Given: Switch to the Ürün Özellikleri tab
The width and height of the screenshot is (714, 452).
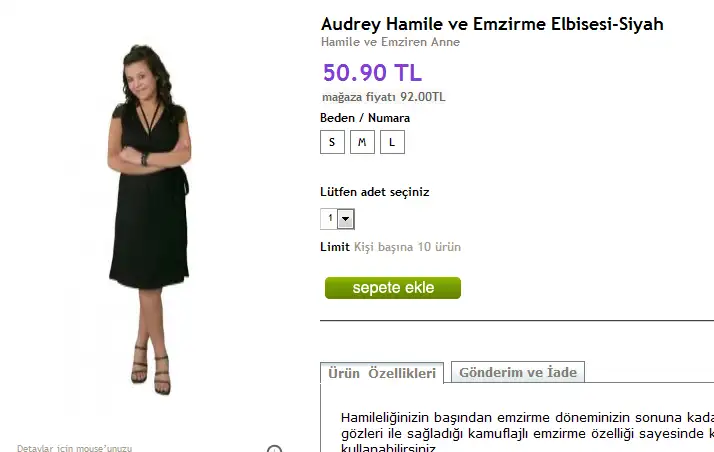Looking at the screenshot, I should [x=382, y=373].
